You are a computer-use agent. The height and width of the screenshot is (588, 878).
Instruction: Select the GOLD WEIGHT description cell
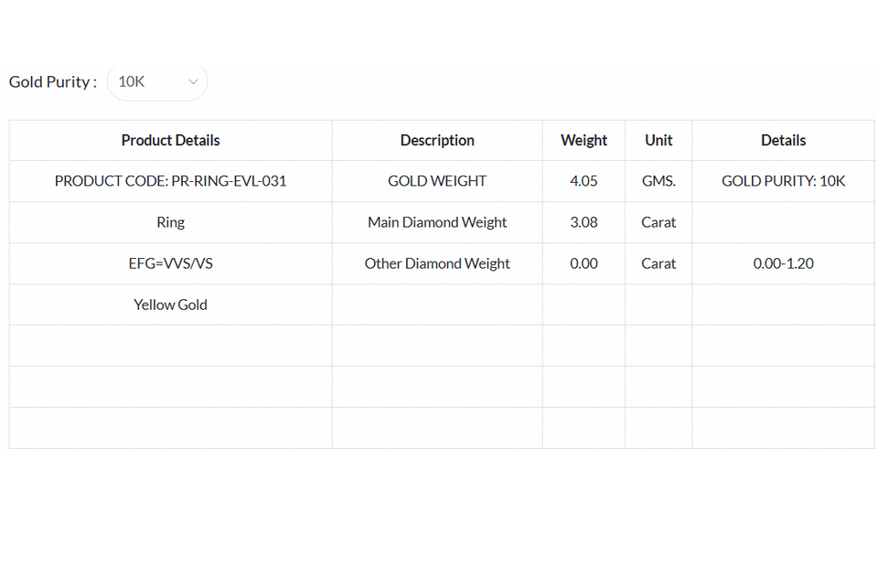437,181
